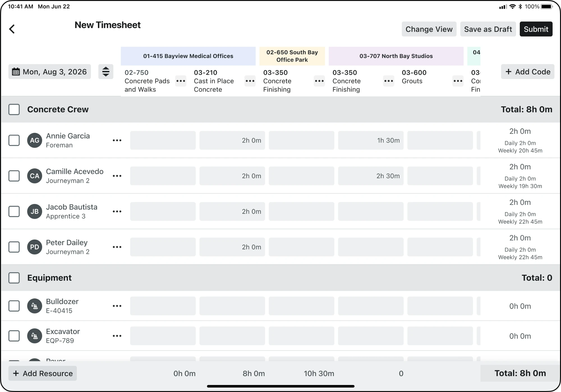561x392 pixels.
Task: Open options for 03-600 Grouts code
Action: 458,81
